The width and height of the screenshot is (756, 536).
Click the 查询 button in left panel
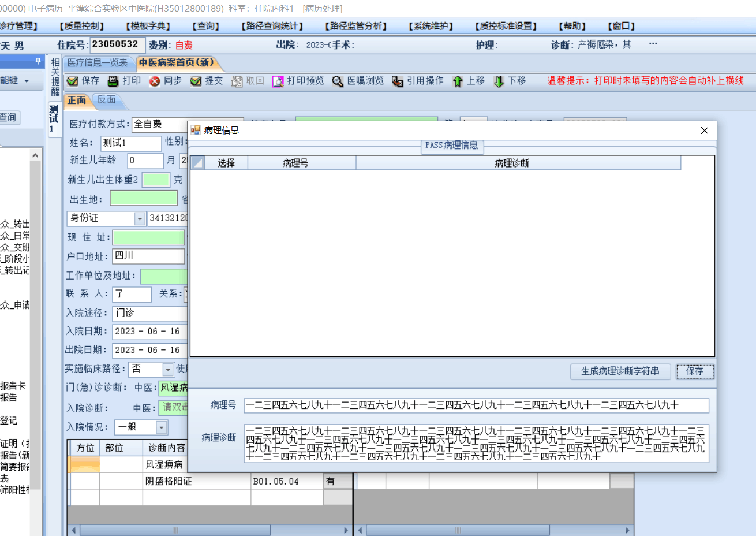(9, 118)
